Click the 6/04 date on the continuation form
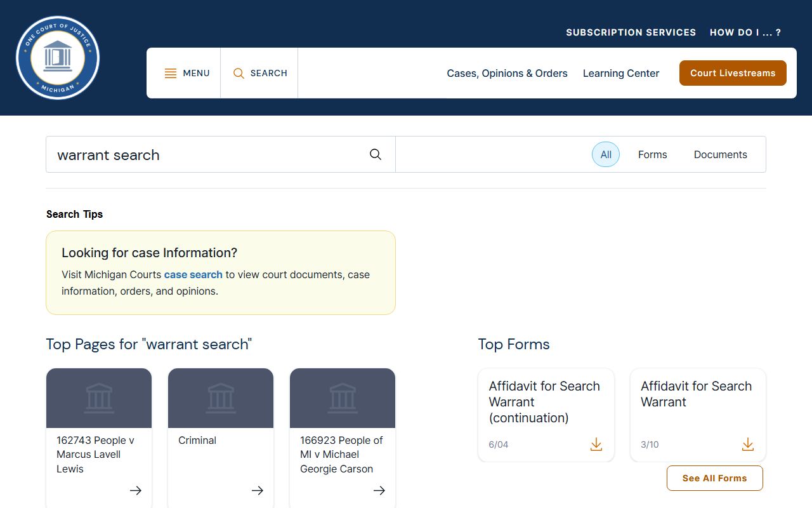Viewport: 812px width, 508px height. click(x=499, y=444)
